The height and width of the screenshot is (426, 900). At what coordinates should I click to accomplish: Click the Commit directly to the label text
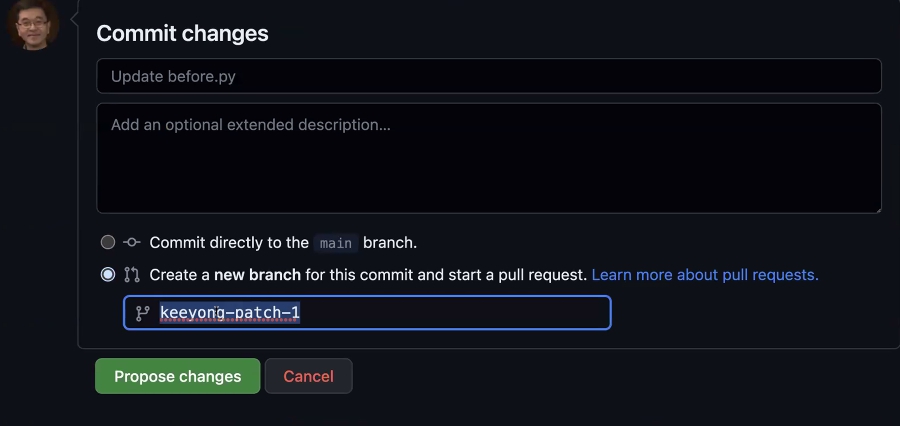pos(229,242)
